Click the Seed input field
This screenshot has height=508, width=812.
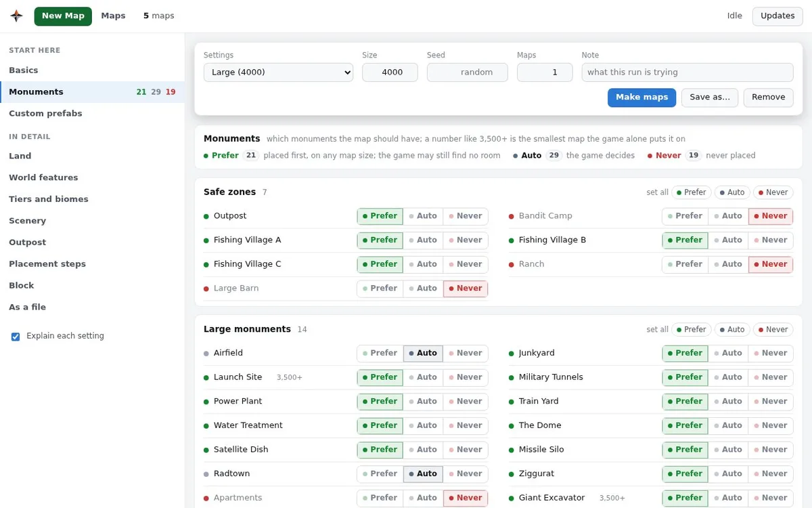(x=468, y=72)
